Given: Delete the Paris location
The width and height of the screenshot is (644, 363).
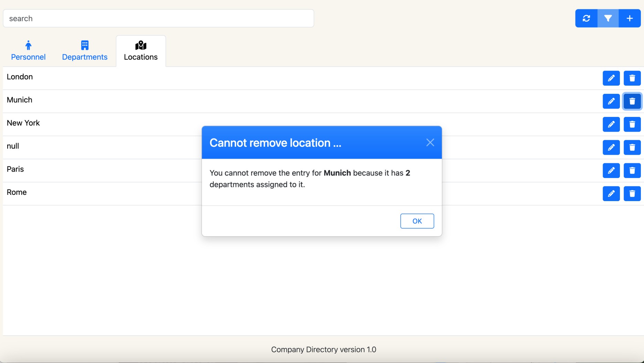Looking at the screenshot, I should (x=632, y=170).
